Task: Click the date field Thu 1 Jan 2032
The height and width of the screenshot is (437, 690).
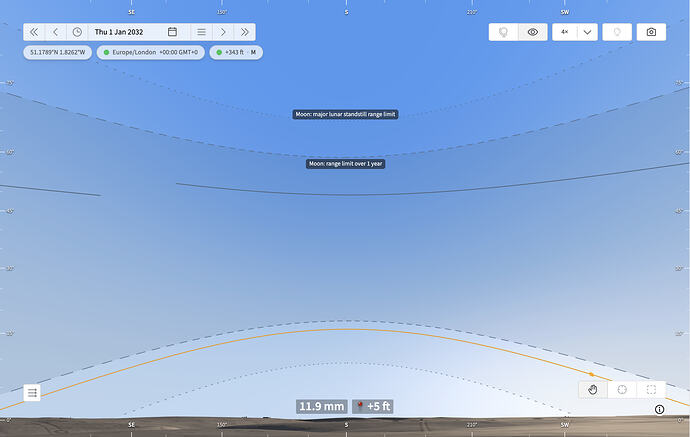Action: (119, 32)
